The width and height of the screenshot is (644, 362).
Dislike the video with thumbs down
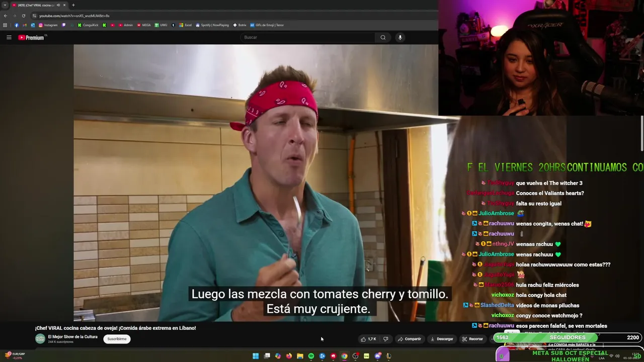[386, 339]
